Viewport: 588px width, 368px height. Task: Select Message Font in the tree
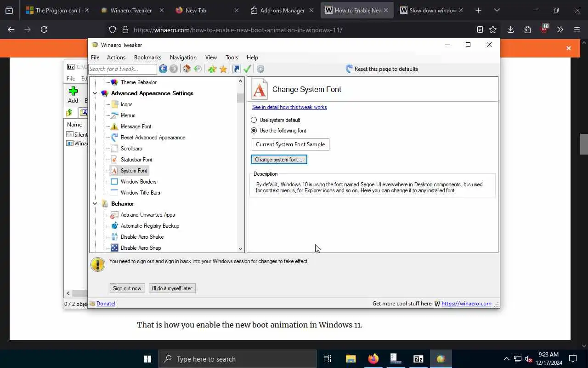point(136,126)
